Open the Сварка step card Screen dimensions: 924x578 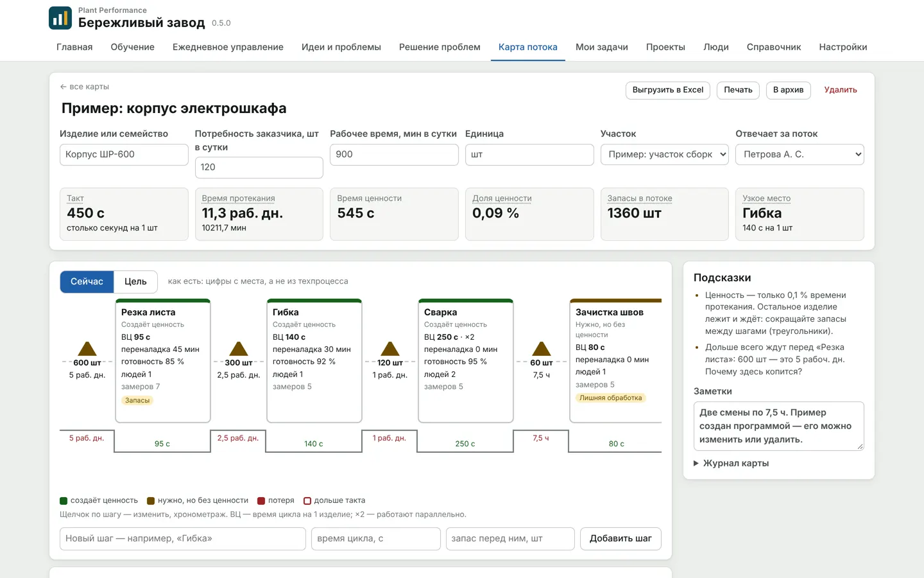click(466, 361)
